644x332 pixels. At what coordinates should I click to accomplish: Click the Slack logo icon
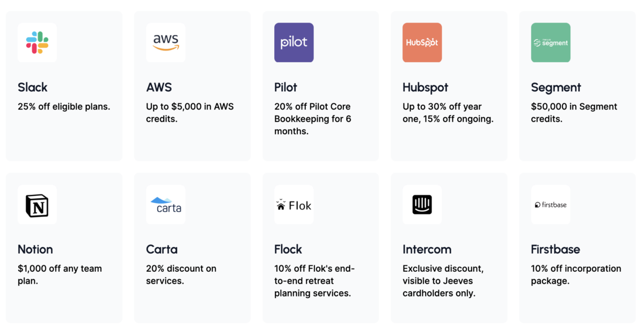(x=37, y=42)
